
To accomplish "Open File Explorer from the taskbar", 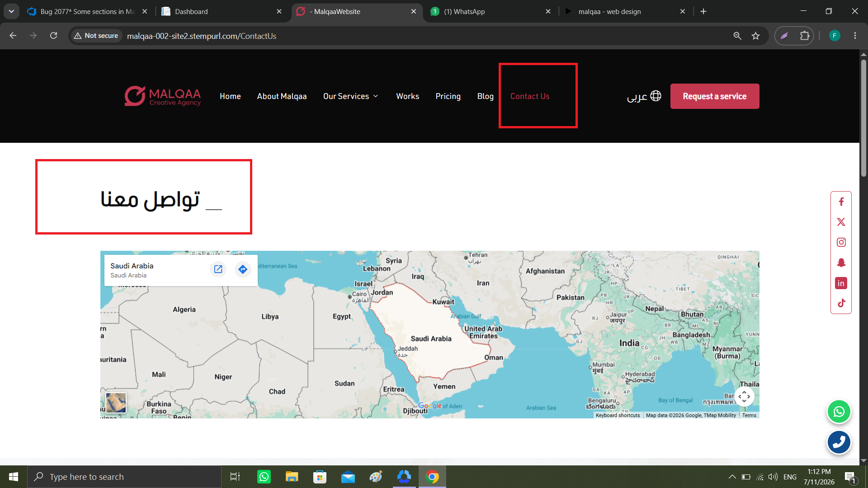I will [x=292, y=477].
